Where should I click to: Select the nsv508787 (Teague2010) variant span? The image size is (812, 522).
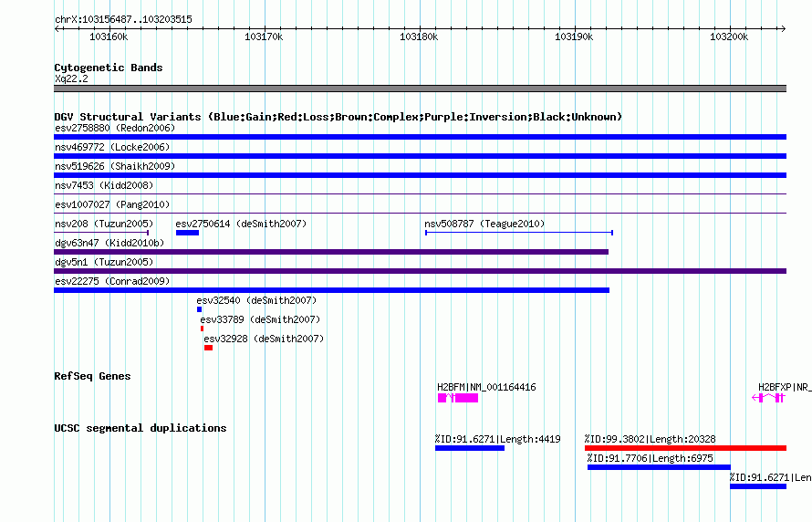[519, 233]
